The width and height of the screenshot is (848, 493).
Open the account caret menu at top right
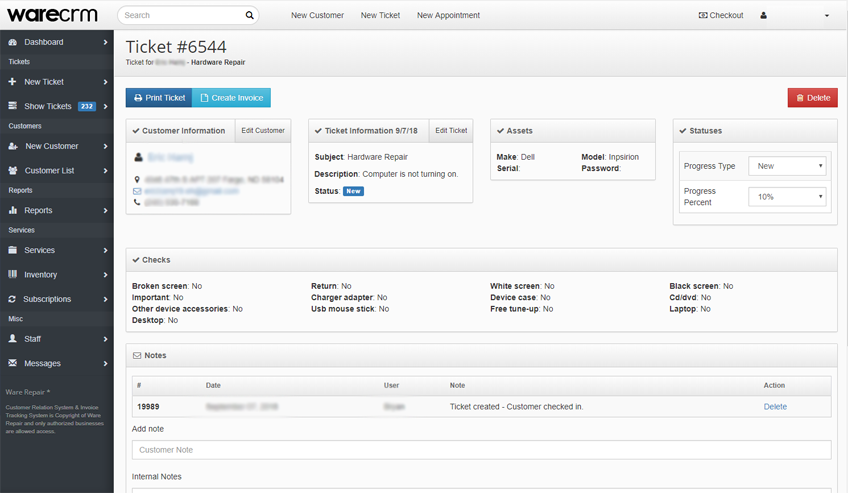click(x=826, y=16)
